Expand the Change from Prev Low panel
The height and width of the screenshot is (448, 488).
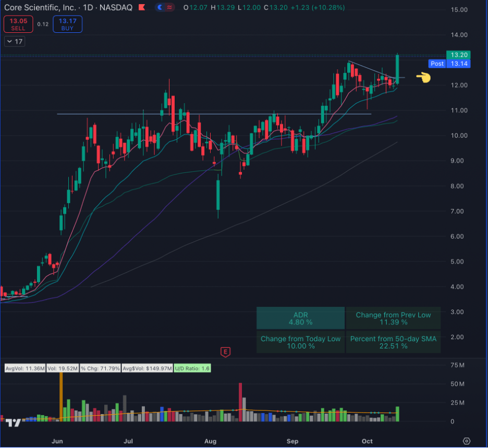coord(393,318)
